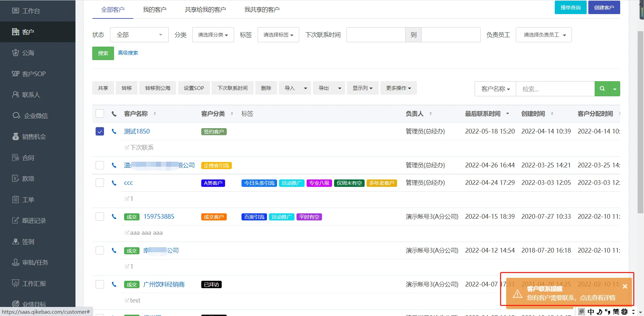Click phone icon for 159753885
Screen dimensions: 644x316
(114, 217)
